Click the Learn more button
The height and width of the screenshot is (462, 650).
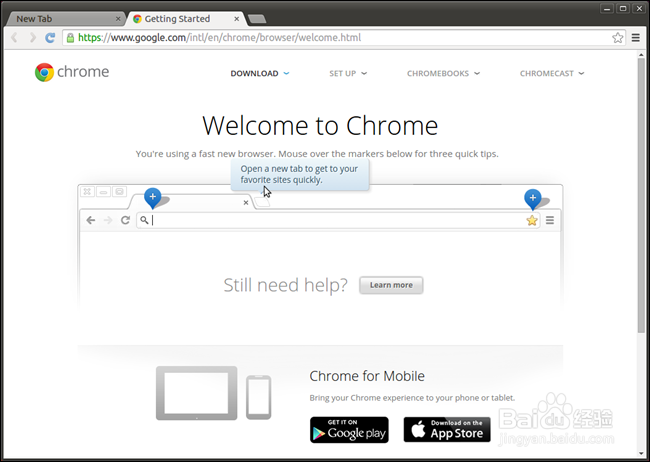pos(391,285)
